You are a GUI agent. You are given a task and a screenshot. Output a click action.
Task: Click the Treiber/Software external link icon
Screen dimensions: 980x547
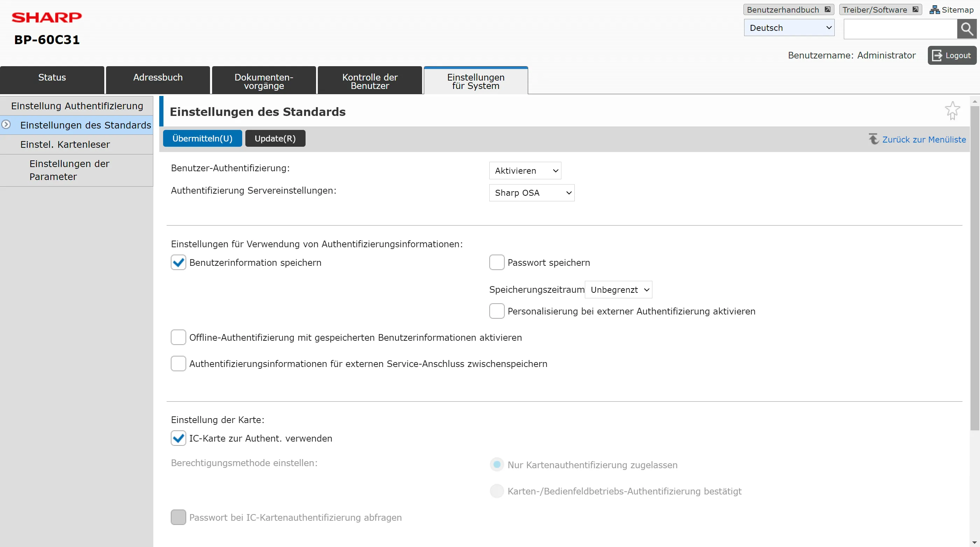[x=915, y=9]
